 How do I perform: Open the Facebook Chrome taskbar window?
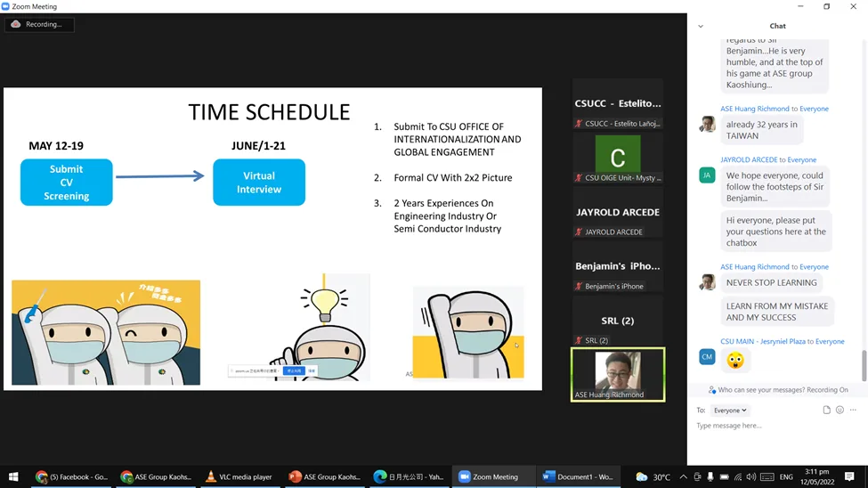click(x=72, y=477)
